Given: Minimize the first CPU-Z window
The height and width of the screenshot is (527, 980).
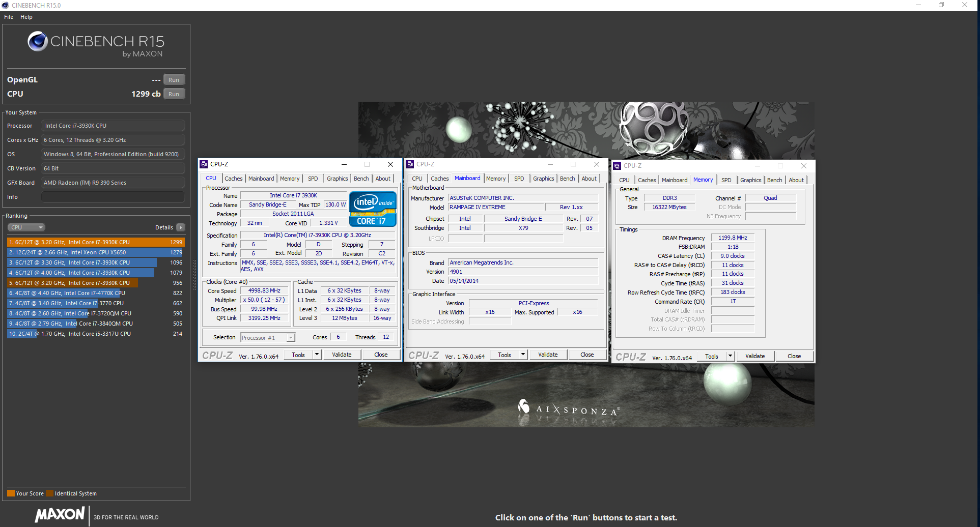Looking at the screenshot, I should tap(344, 164).
